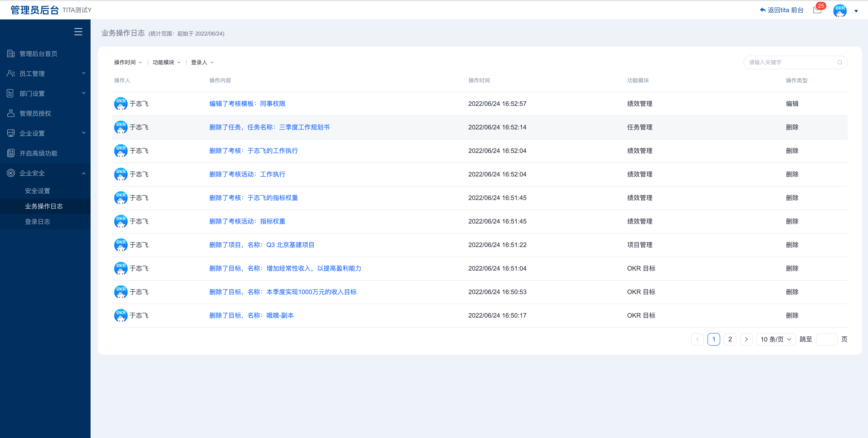The height and width of the screenshot is (438, 868).
Task: Open log entry 删除了考核活动：指标权重
Action: 247,221
